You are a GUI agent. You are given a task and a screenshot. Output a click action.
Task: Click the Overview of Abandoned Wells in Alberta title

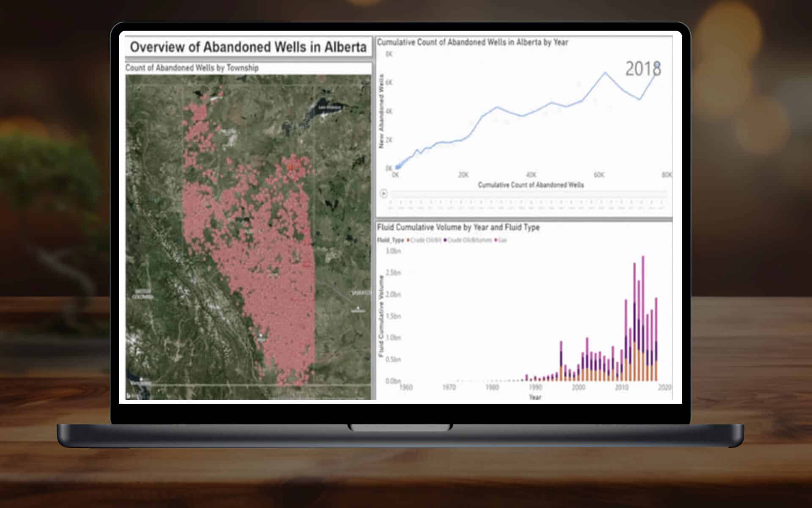point(248,47)
